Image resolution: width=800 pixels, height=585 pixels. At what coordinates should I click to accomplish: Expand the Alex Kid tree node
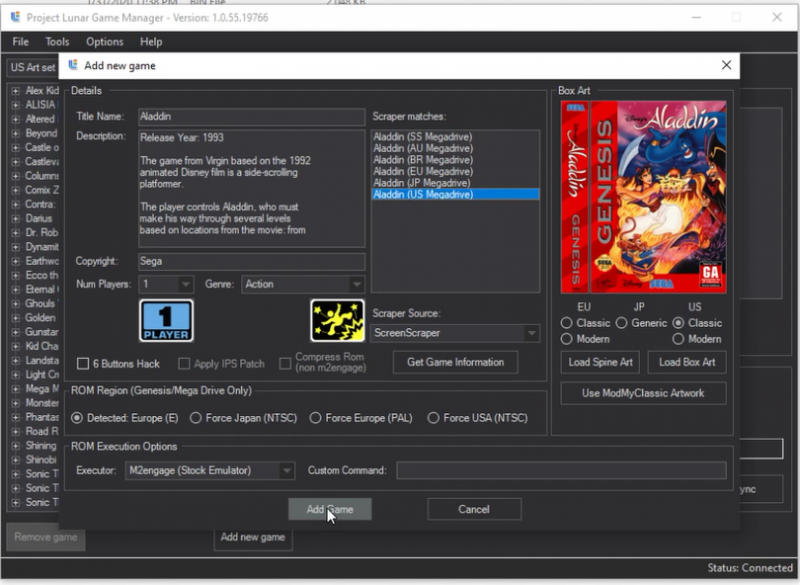tap(15, 91)
